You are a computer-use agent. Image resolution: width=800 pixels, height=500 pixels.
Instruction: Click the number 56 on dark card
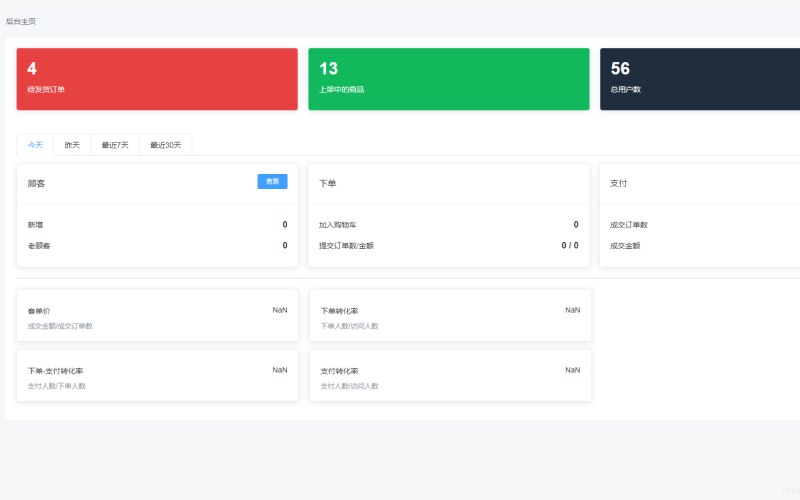coord(620,68)
